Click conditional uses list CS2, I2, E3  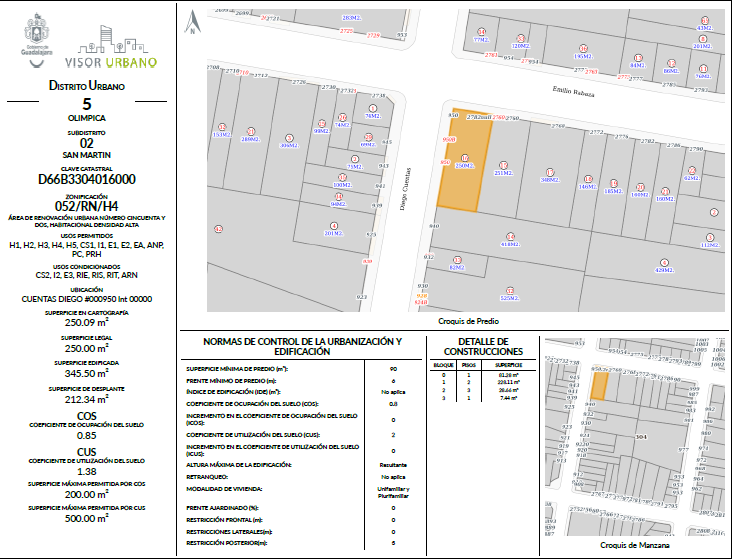[x=87, y=276]
